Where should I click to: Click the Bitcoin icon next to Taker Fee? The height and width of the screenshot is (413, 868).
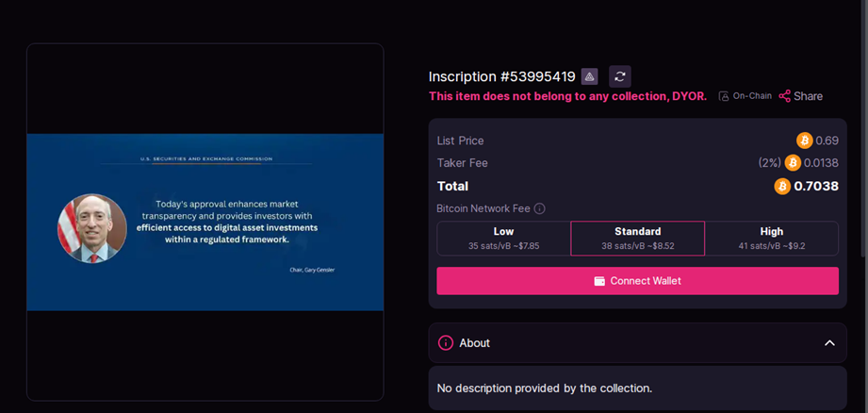pos(793,163)
